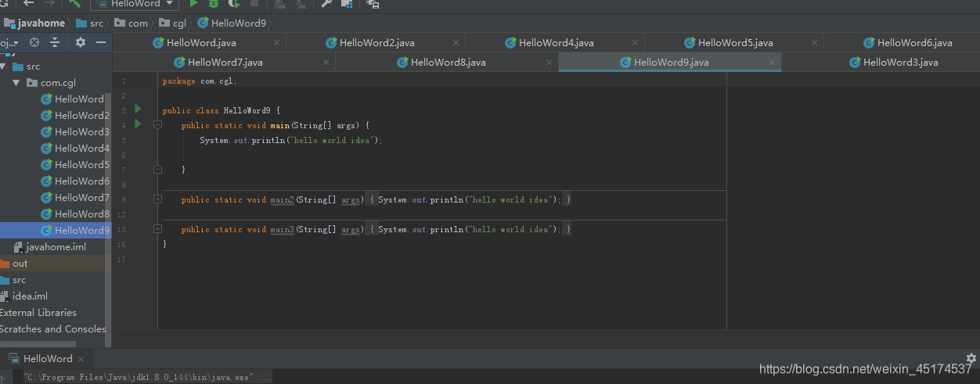The width and height of the screenshot is (980, 384).
Task: Switch to HelloWord8.java tab
Action: pyautogui.click(x=448, y=62)
